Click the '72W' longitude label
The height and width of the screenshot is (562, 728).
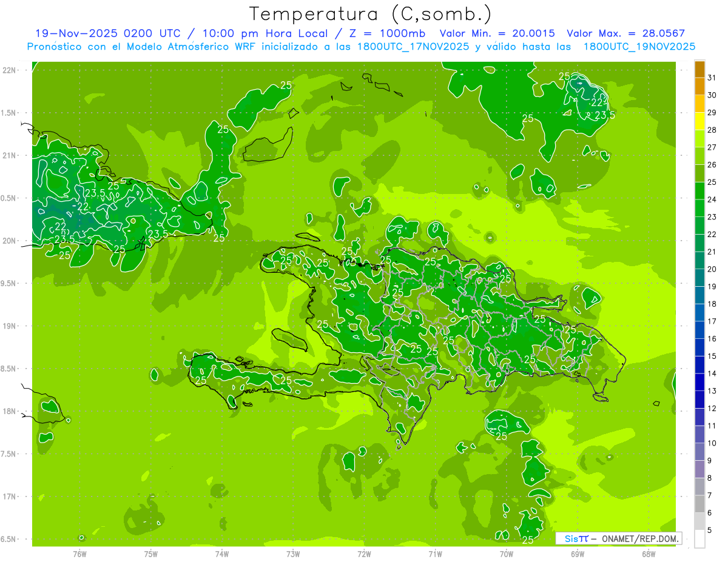364,554
